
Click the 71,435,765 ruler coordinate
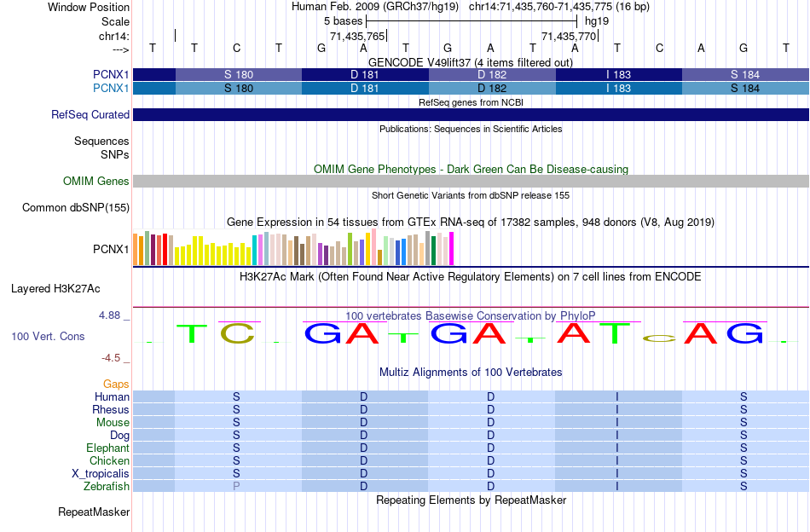click(357, 36)
